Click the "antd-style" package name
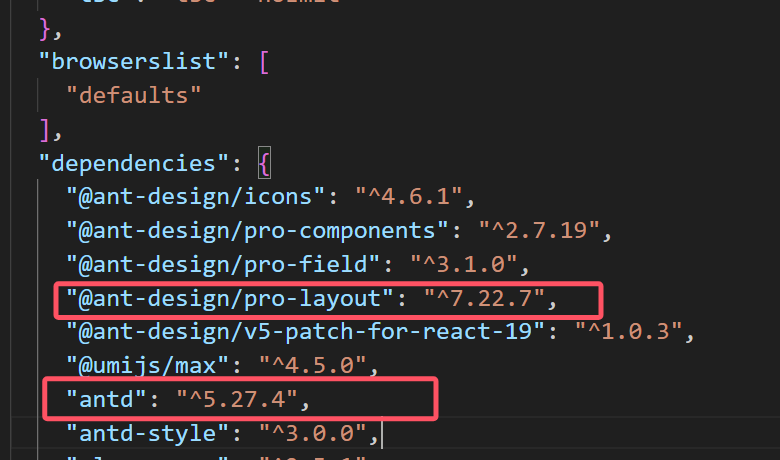Viewport: 780px width, 460px height. [x=147, y=433]
